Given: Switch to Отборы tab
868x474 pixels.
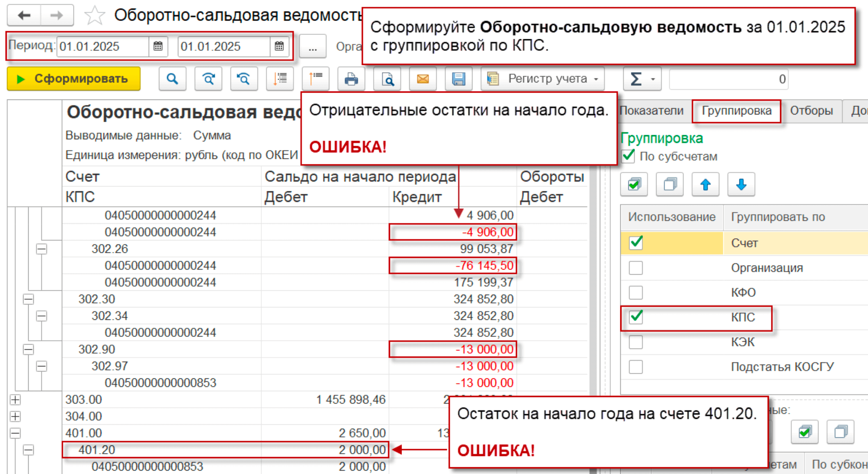Looking at the screenshot, I should (811, 111).
